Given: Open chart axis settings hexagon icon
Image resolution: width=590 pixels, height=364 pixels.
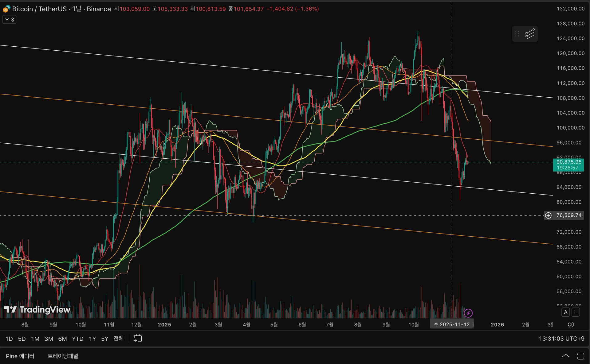Looking at the screenshot, I should pyautogui.click(x=571, y=324).
